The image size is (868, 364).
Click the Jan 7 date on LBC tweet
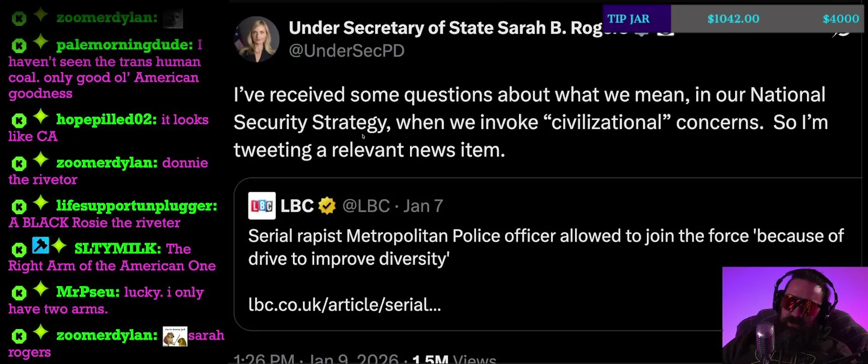click(423, 206)
